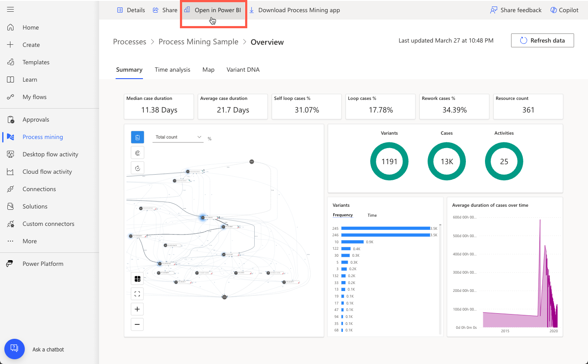Click the Cases donut showing 13K

coord(447,162)
